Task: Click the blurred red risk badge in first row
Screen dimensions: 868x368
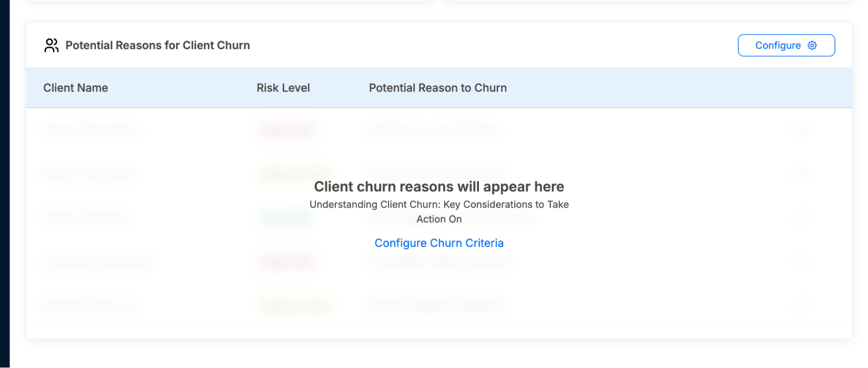Action: pos(287,129)
